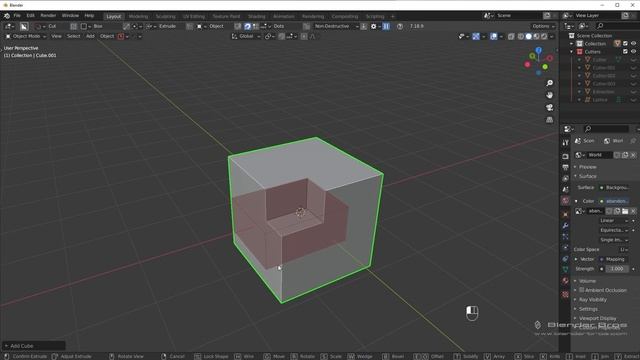Toggle X-ray view icon

[511, 36]
